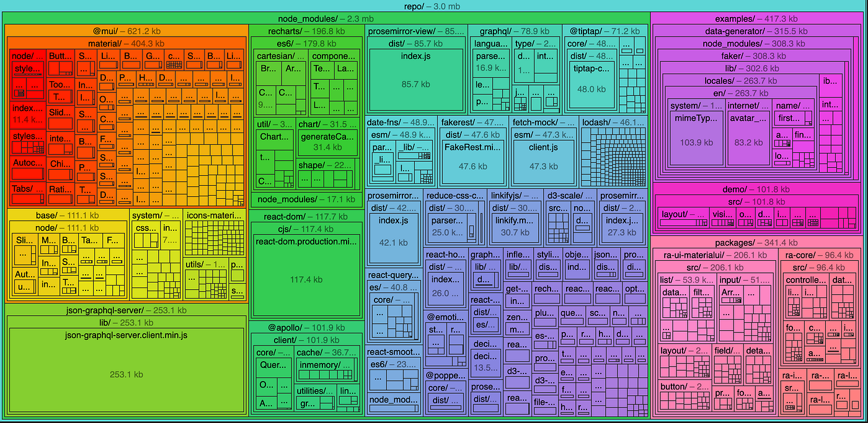868x423 pixels.
Task: Click the src/ 101.8 kb header
Action: 758,201
